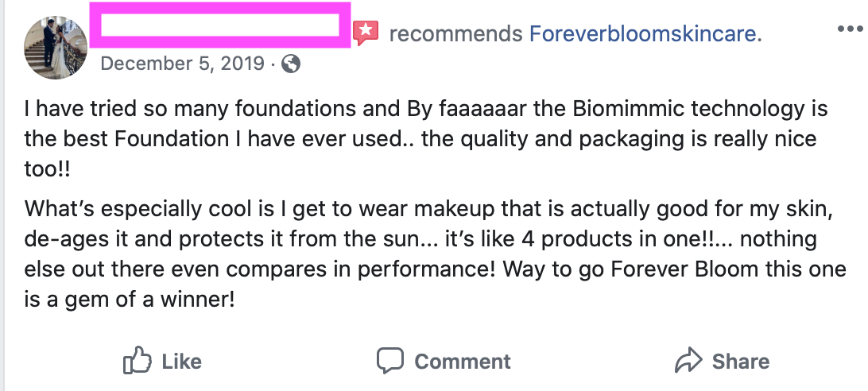The width and height of the screenshot is (868, 391).
Task: Click the Share arrow icon
Action: point(688,362)
